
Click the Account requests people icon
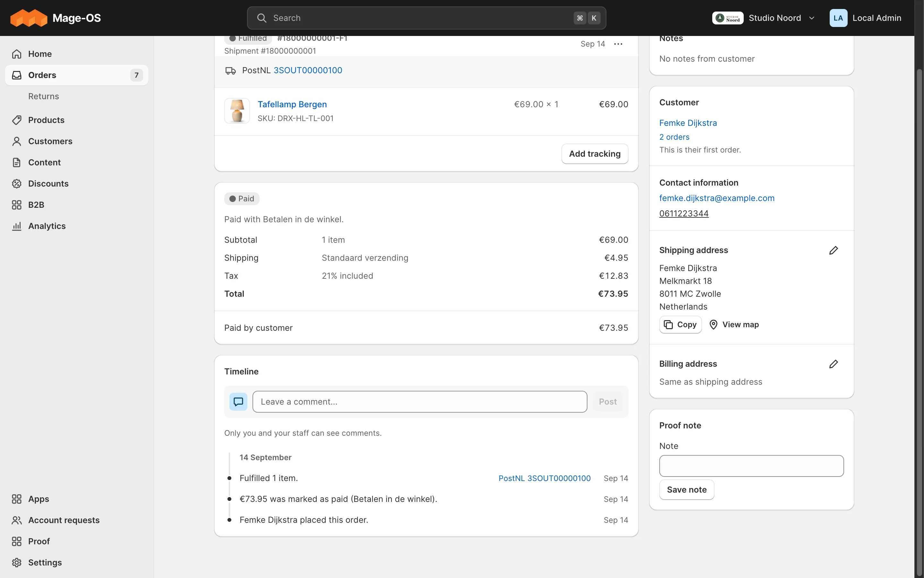click(16, 520)
